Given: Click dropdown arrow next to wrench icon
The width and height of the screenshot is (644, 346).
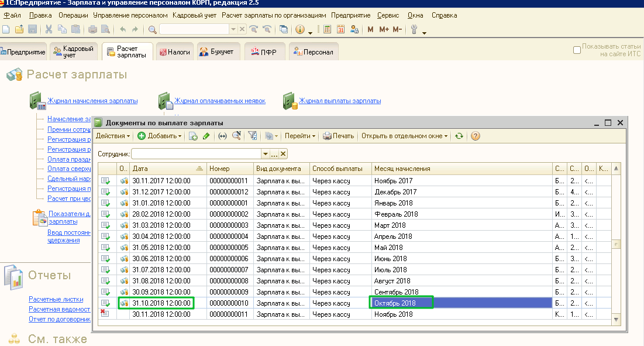Looking at the screenshot, I should coord(424,32).
